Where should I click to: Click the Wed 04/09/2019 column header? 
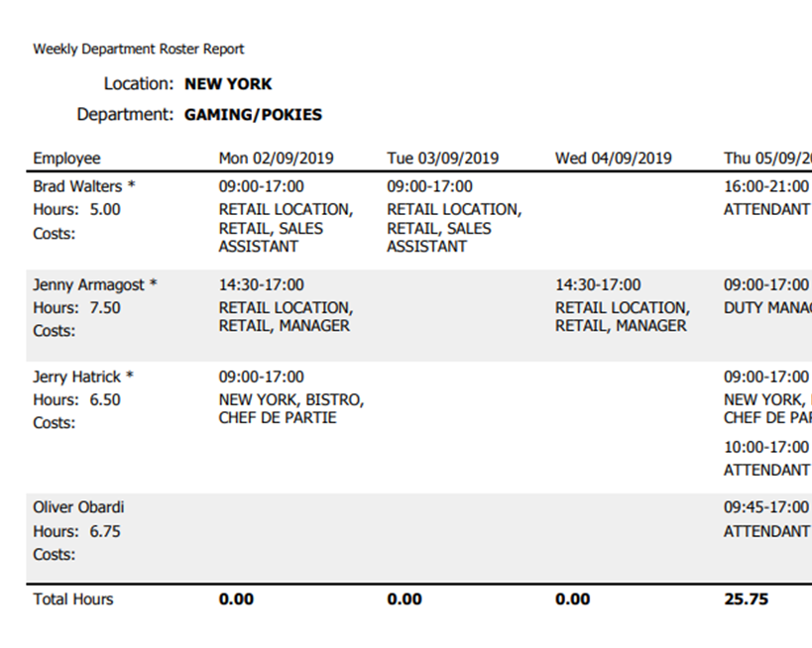click(613, 159)
